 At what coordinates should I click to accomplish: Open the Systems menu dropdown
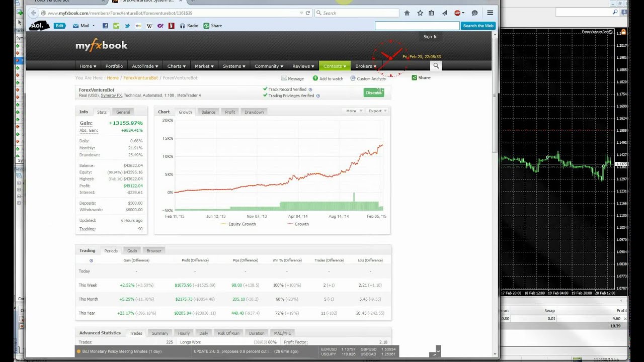tap(234, 66)
